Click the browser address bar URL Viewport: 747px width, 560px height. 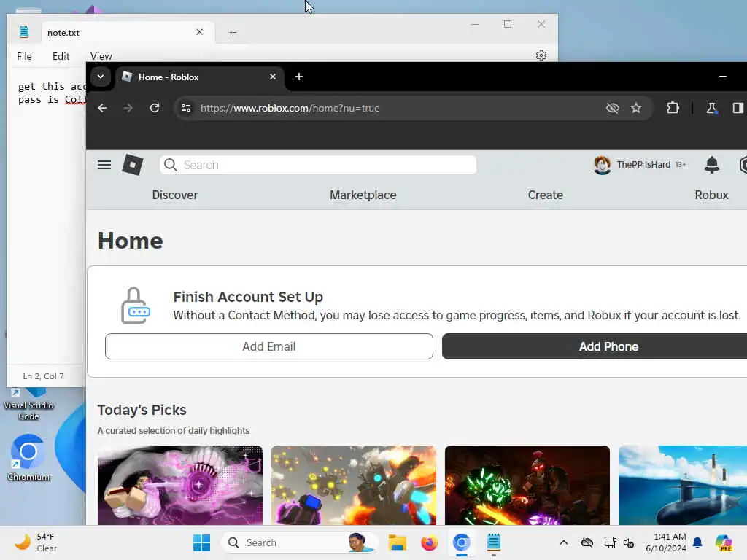(x=290, y=108)
